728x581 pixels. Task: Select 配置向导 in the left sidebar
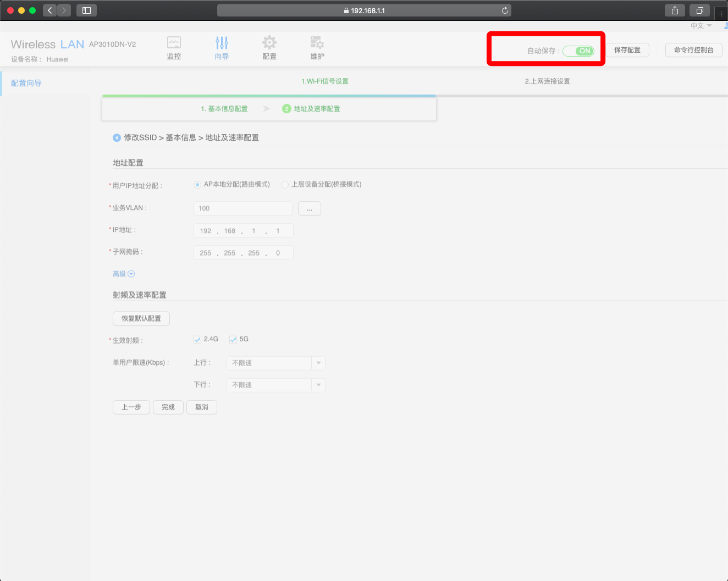pos(26,83)
